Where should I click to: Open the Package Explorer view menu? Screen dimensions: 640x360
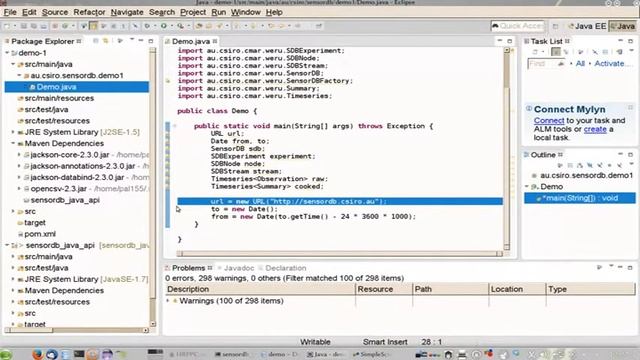132,40
